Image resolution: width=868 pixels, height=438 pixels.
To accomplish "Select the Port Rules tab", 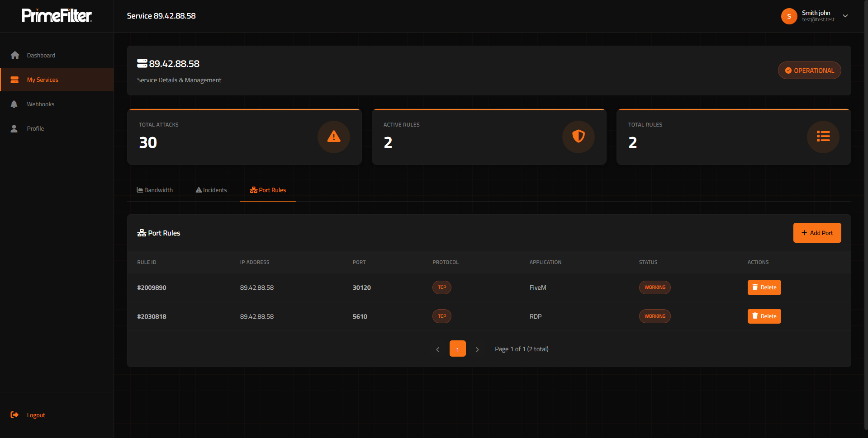I will click(268, 190).
